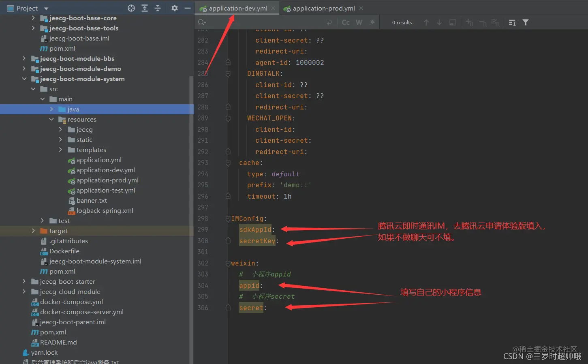Hide the Project tool window

point(188,8)
